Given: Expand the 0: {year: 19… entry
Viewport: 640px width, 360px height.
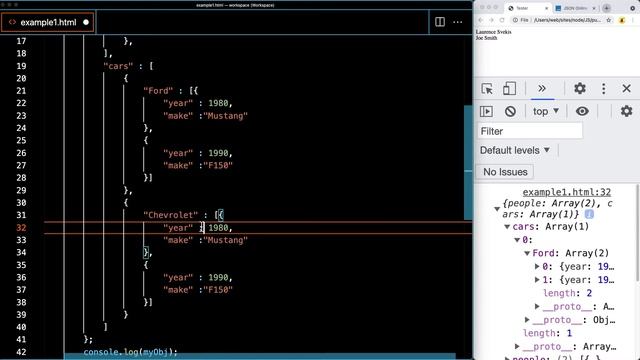Looking at the screenshot, I should [537, 267].
